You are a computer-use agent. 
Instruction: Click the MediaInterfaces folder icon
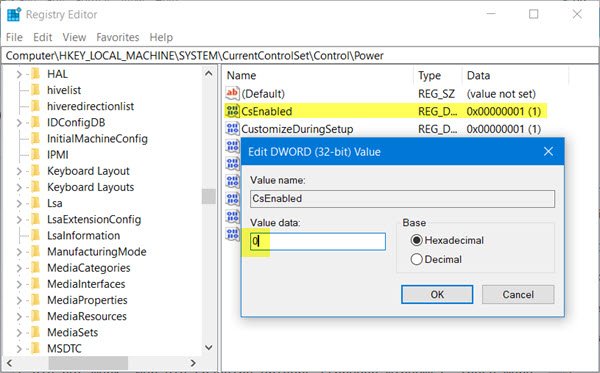(x=36, y=283)
